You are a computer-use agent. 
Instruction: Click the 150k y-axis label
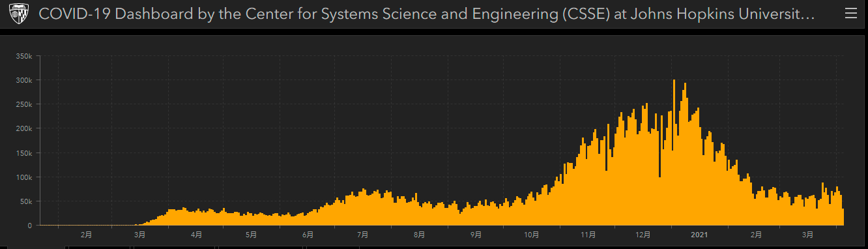(24, 153)
